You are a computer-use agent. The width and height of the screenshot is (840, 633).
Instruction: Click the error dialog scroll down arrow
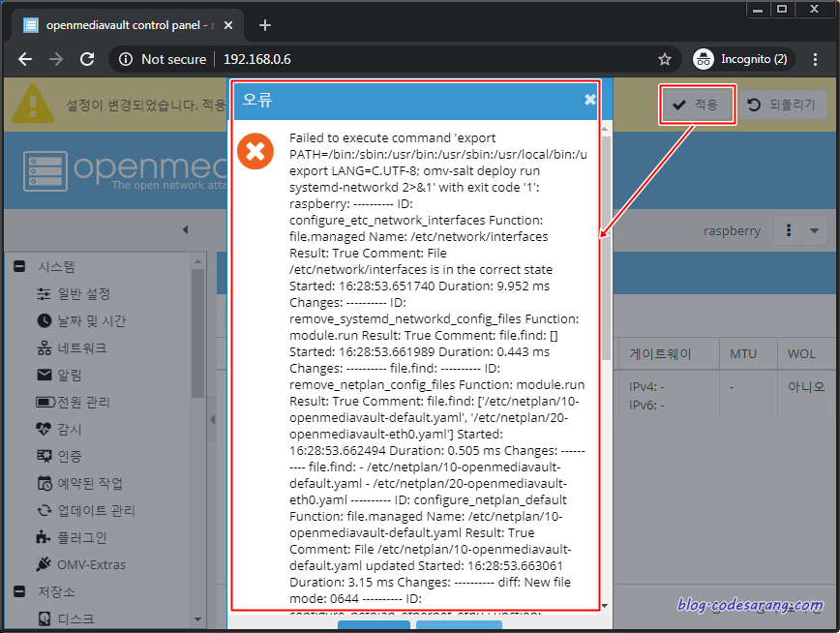point(606,606)
